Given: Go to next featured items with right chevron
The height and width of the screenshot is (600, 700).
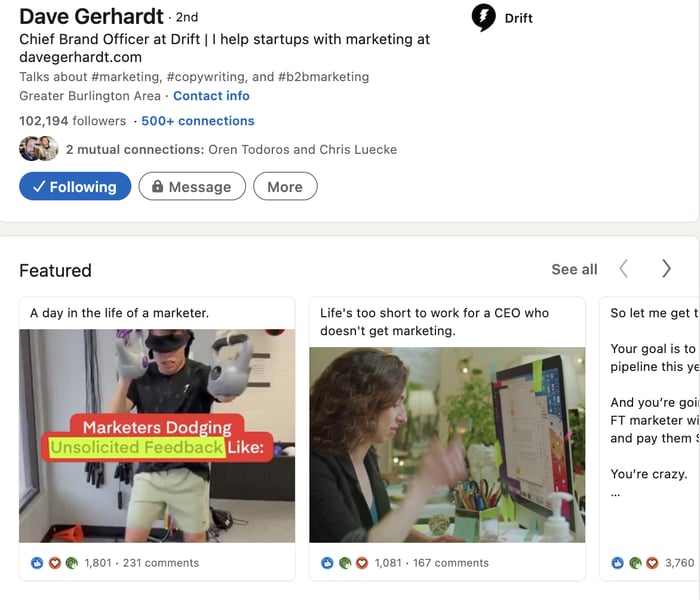Looking at the screenshot, I should (666, 269).
